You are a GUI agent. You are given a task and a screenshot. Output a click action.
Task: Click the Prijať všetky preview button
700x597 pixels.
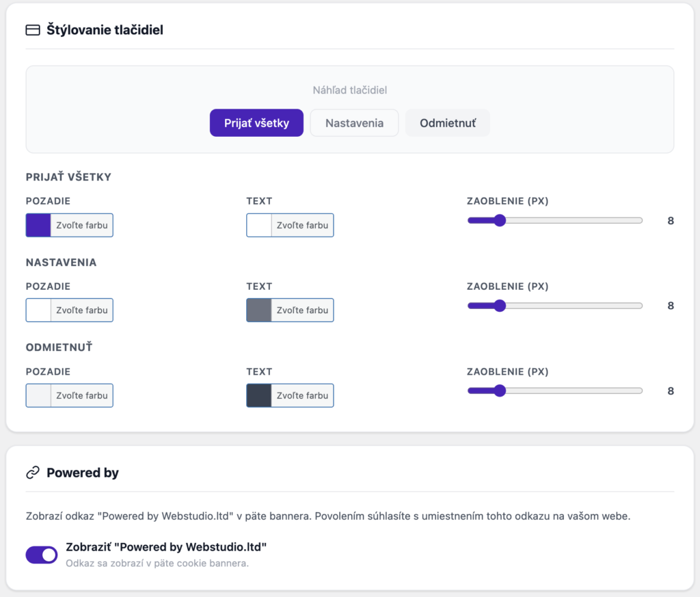click(256, 122)
